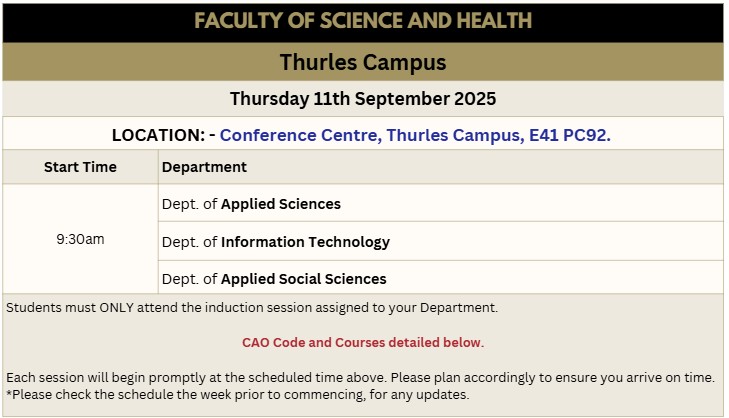The height and width of the screenshot is (418, 729).
Task: Click the Thursday 11th September 2025 date
Action: (x=362, y=99)
